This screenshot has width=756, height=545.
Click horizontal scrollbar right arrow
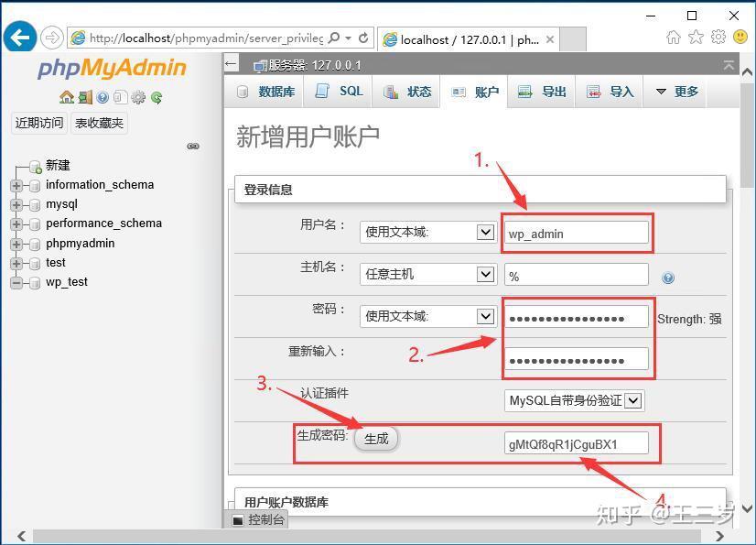point(719,536)
